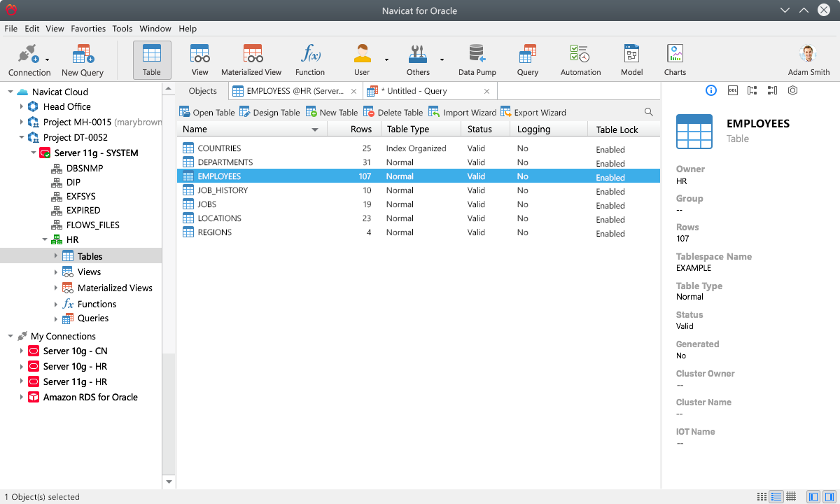The image size is (840, 504).
Task: Toggle the right information pane visibility
Action: (829, 497)
